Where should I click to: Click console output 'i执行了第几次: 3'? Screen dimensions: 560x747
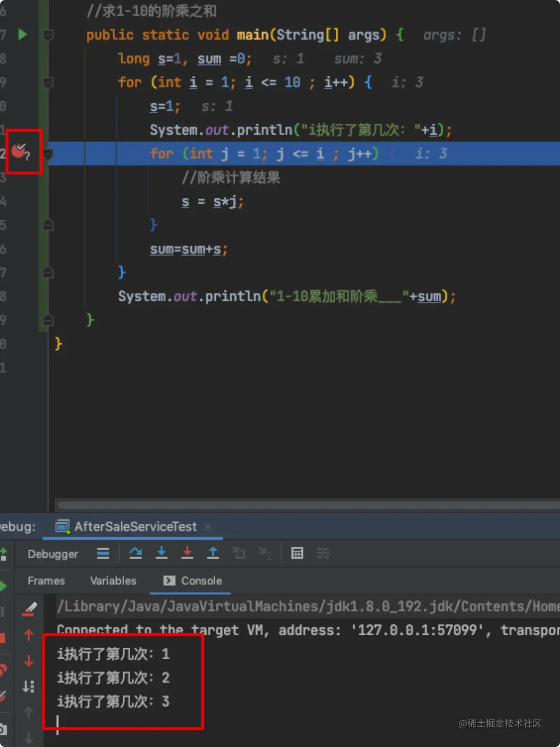(x=113, y=702)
